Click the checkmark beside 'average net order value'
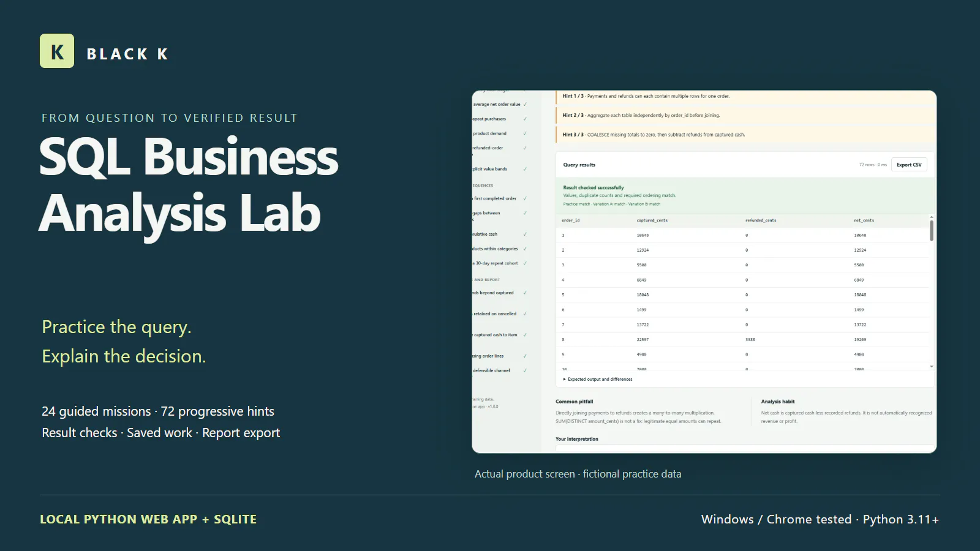 [525, 104]
